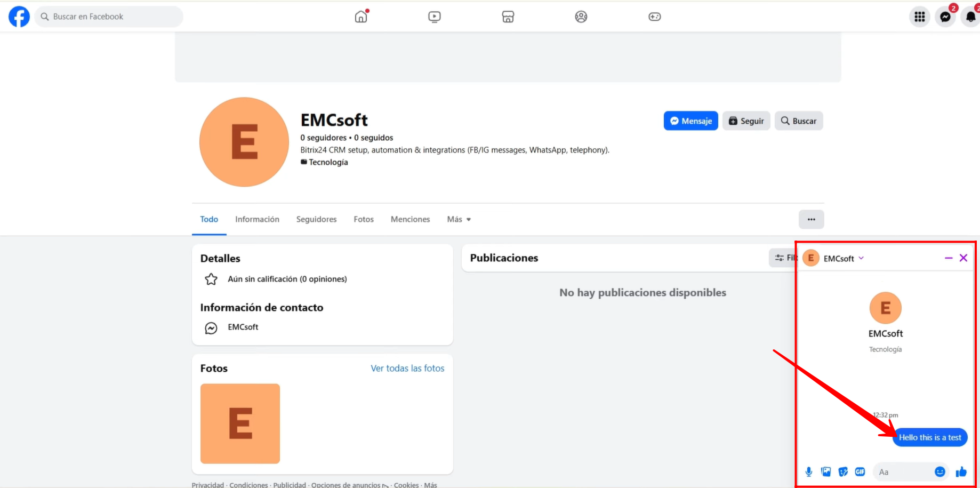
Task: Switch to the Seguidores tab
Action: tap(316, 219)
